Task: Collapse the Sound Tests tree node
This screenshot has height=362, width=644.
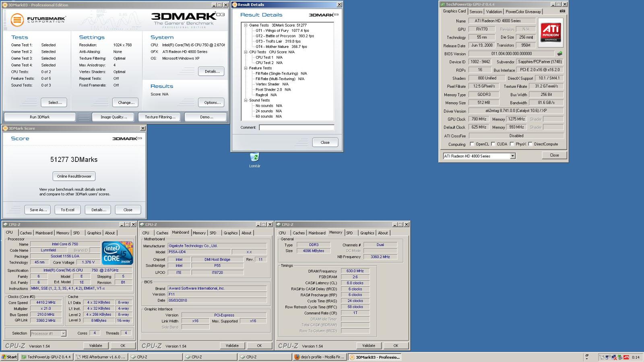Action: [x=246, y=100]
